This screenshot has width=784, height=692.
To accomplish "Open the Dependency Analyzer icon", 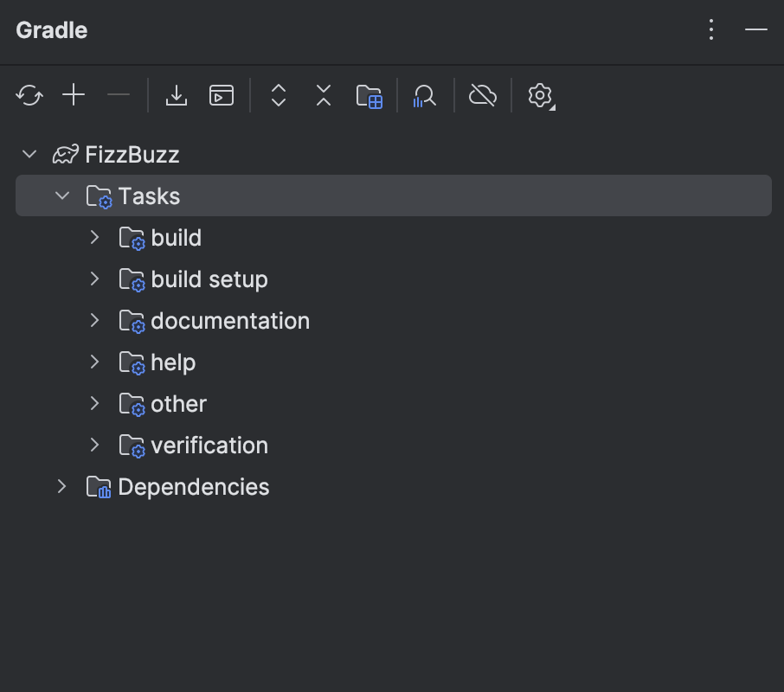I will (x=424, y=95).
